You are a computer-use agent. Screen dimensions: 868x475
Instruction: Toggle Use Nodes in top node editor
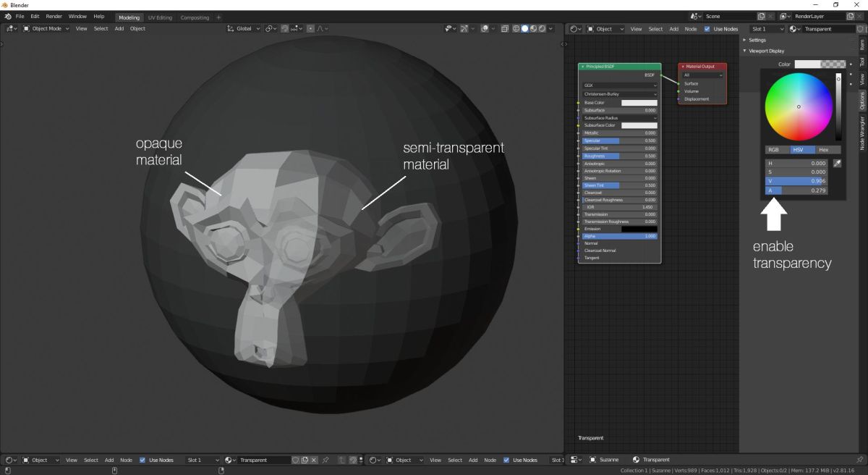coord(707,29)
